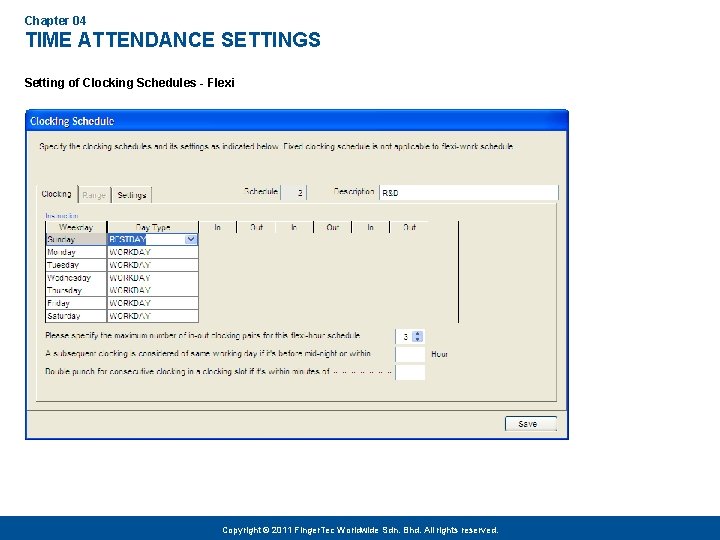Click Tuesday's WORKDAY day type cell
Viewport: 720px width, 540px height.
pyautogui.click(x=153, y=265)
